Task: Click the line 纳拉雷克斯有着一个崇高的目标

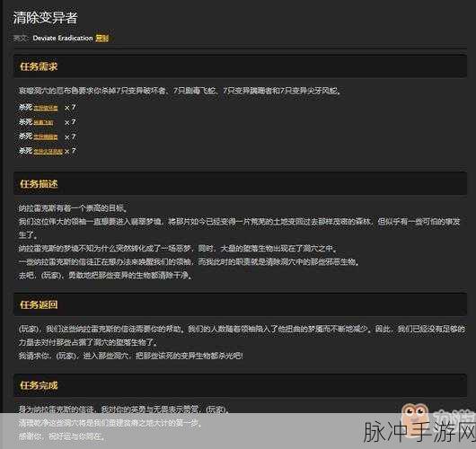Action: (x=73, y=208)
